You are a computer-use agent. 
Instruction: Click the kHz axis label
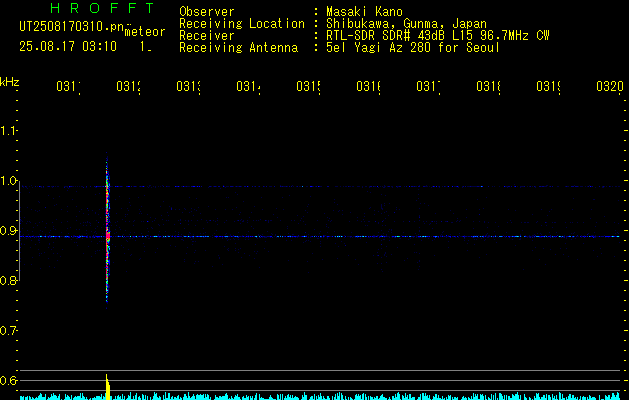10,82
